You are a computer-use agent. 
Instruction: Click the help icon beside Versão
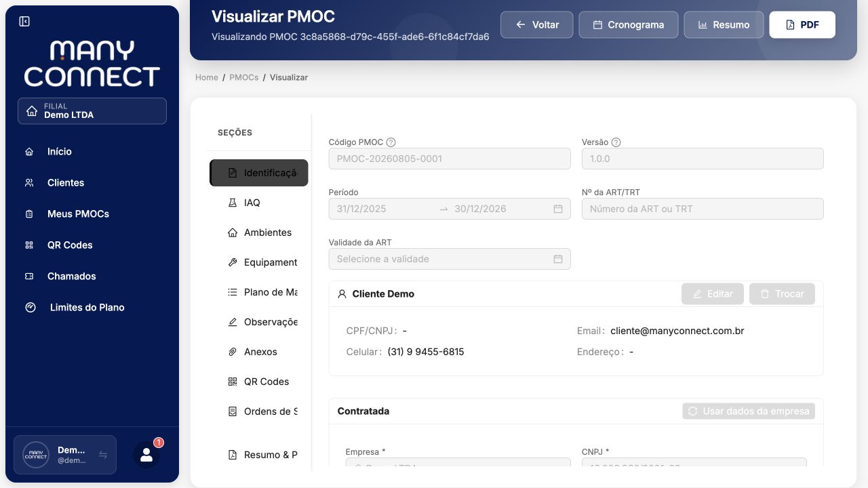pos(616,142)
